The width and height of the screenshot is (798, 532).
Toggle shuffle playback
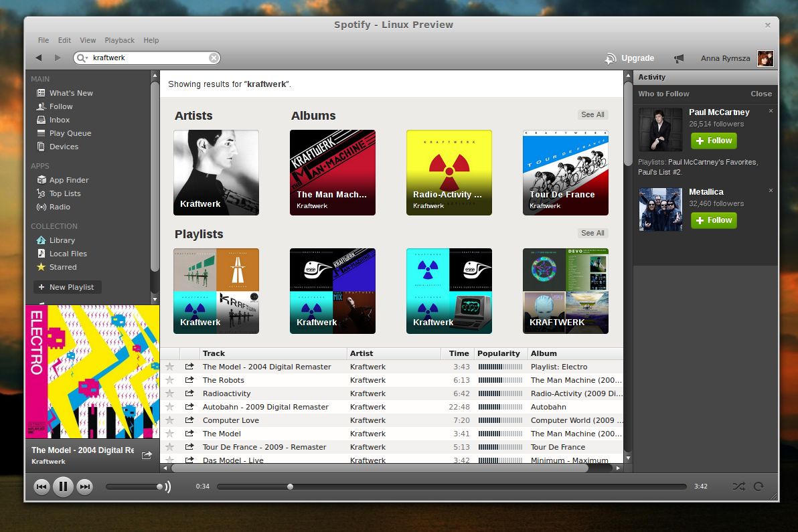pyautogui.click(x=738, y=486)
